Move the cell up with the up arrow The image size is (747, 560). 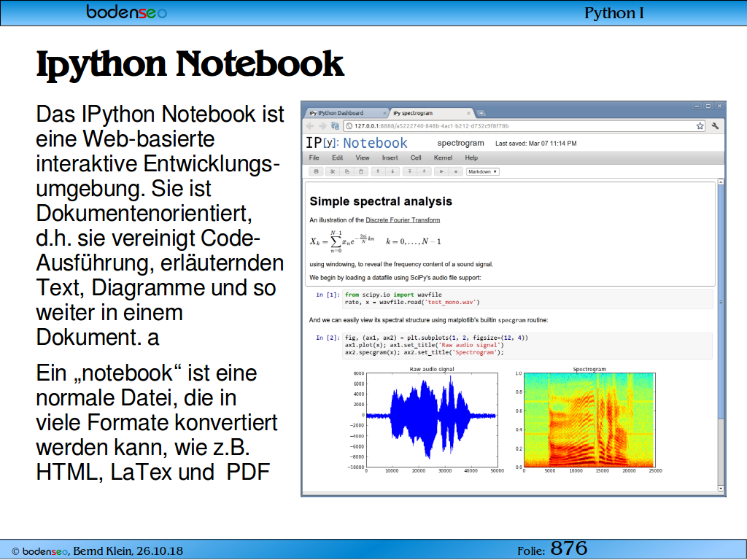click(379, 171)
